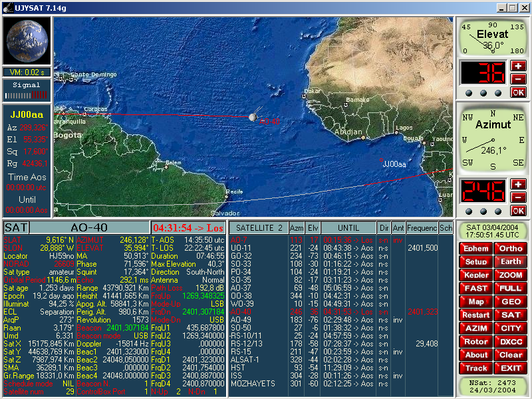Click the Azm column header

[296, 227]
